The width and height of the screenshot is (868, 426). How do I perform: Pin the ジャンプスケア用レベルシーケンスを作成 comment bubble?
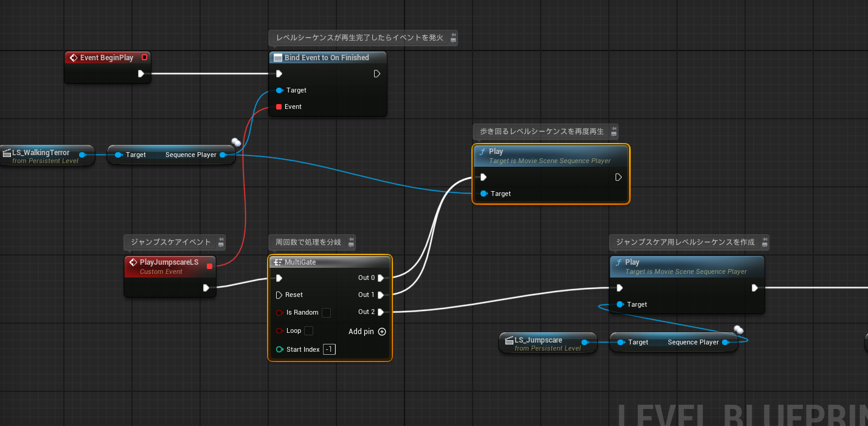coord(765,239)
